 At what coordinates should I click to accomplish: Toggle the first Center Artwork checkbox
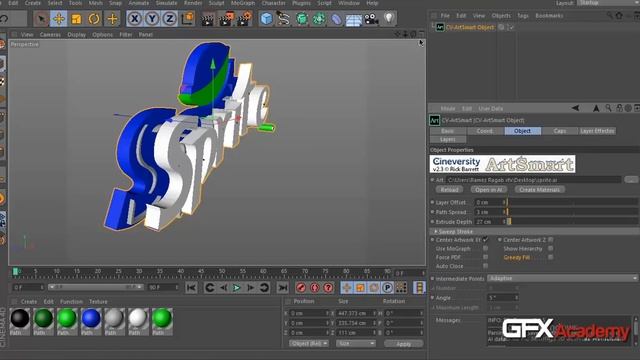pos(485,240)
